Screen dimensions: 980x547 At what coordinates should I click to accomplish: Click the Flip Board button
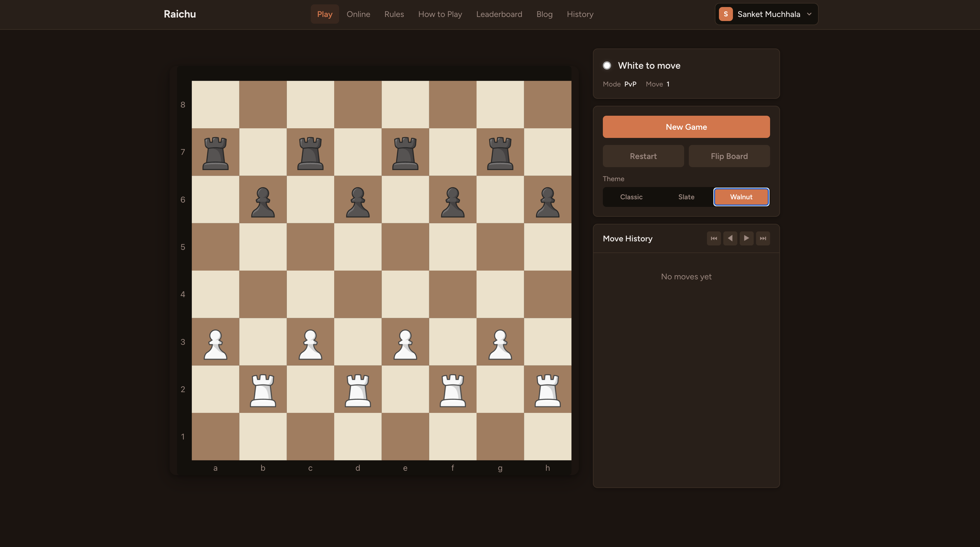point(729,156)
